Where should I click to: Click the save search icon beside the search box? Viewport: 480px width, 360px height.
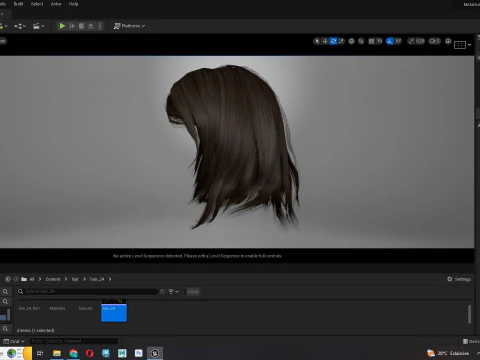click(x=162, y=292)
